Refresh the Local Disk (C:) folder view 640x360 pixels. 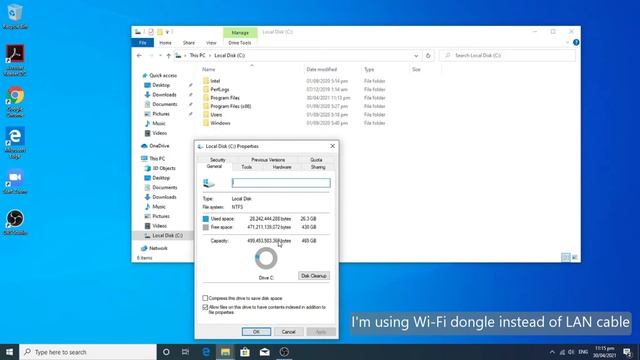click(x=428, y=56)
